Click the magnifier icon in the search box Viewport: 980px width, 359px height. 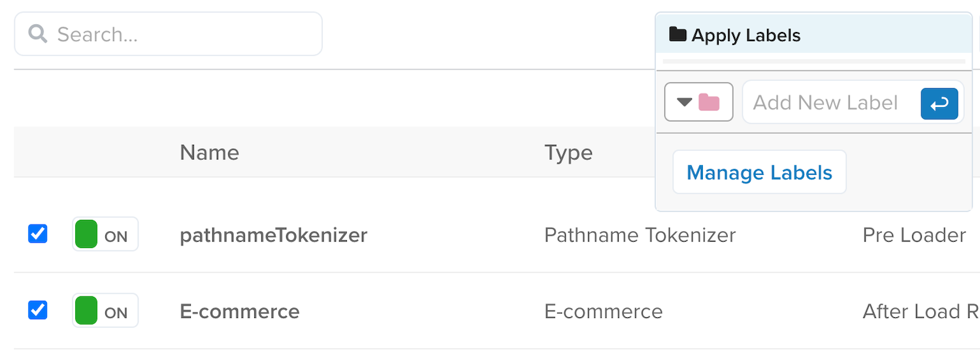click(38, 34)
